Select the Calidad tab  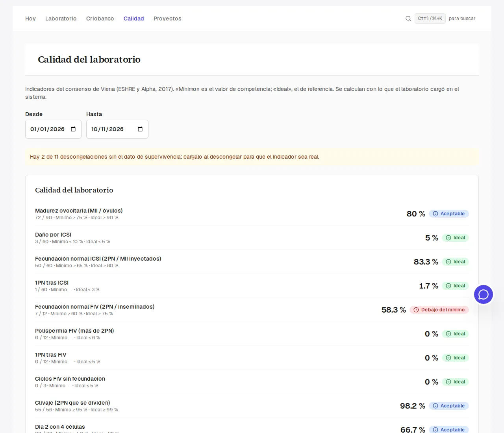134,19
